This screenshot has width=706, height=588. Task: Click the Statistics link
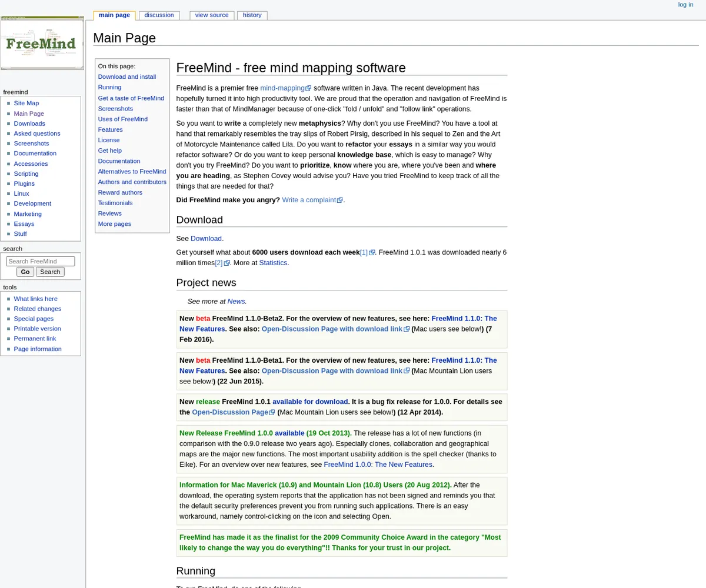coord(273,263)
